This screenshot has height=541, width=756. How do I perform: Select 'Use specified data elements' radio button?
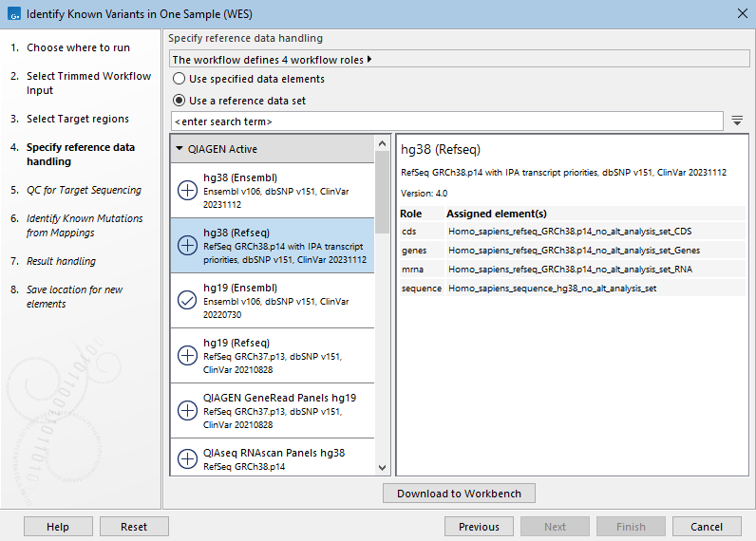coord(180,79)
